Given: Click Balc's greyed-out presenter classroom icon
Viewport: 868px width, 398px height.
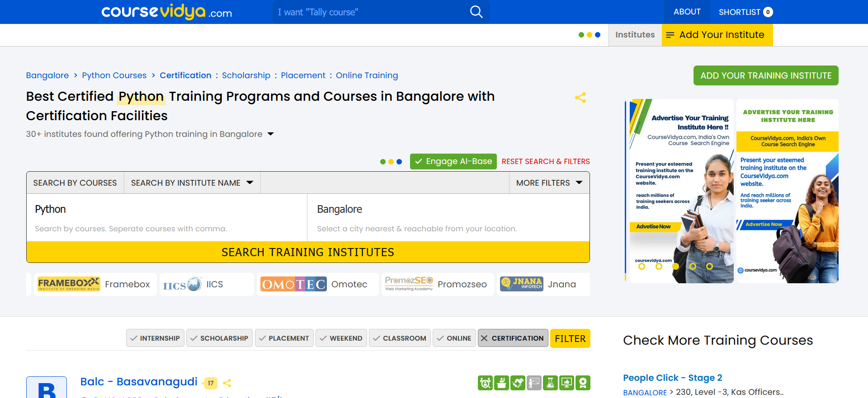Looking at the screenshot, I should click(534, 383).
